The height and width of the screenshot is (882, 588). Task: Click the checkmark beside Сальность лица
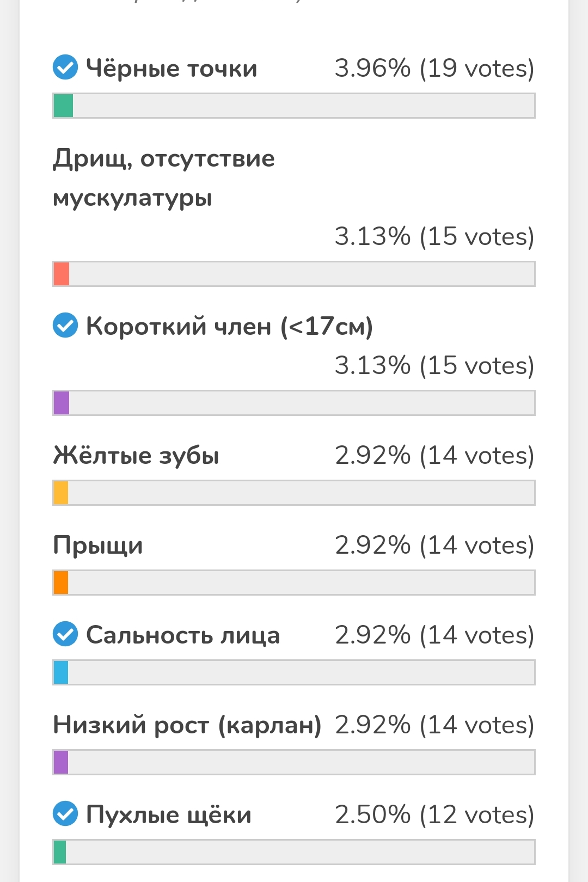click(x=65, y=634)
